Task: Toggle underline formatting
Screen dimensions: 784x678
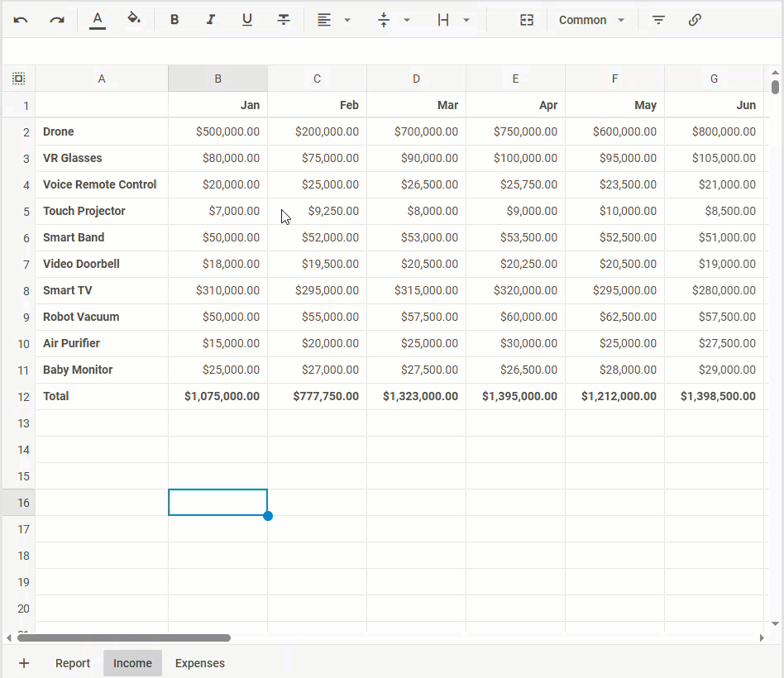Action: tap(247, 20)
